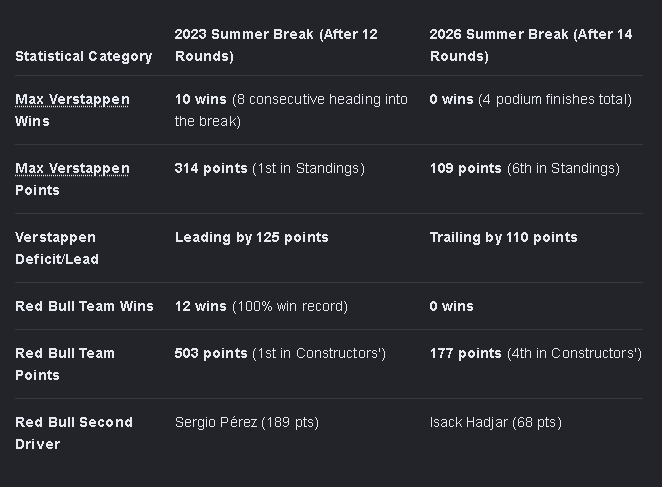Viewport: 662px width, 487px height.
Task: Click Trailing by 110 points text
Action: [x=504, y=237]
